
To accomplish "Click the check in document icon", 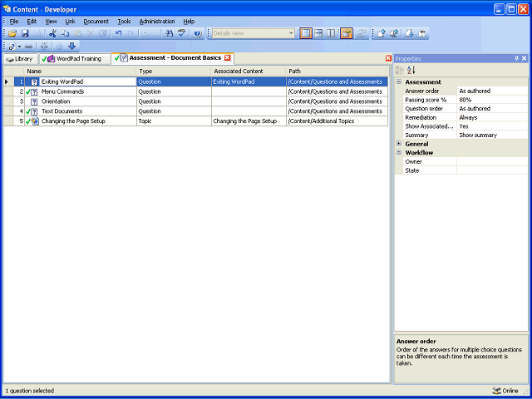I will (x=382, y=33).
